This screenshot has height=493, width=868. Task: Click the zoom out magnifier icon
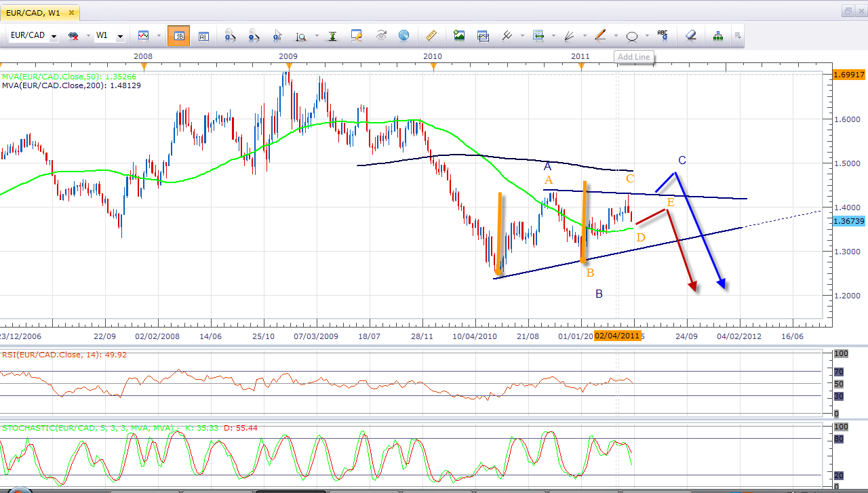coord(254,36)
